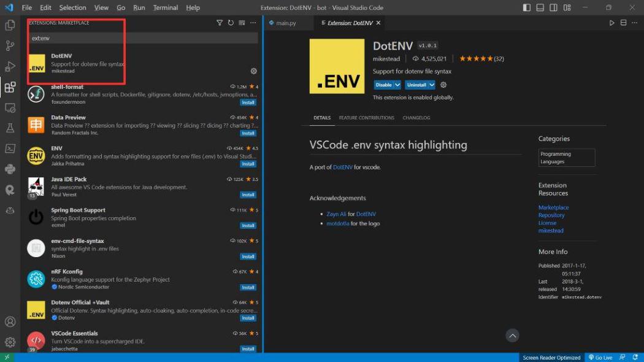
Task: Open the Repository resource link
Action: (551, 215)
